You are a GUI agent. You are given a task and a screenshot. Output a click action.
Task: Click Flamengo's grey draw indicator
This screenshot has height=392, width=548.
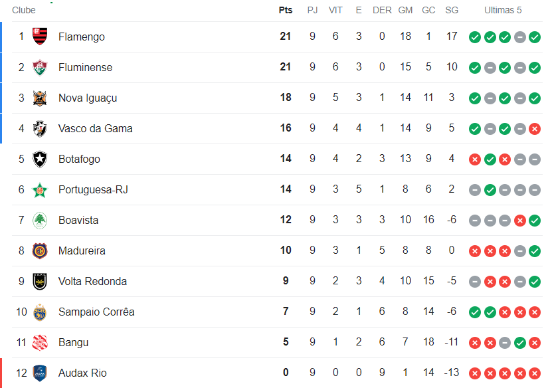coord(520,37)
